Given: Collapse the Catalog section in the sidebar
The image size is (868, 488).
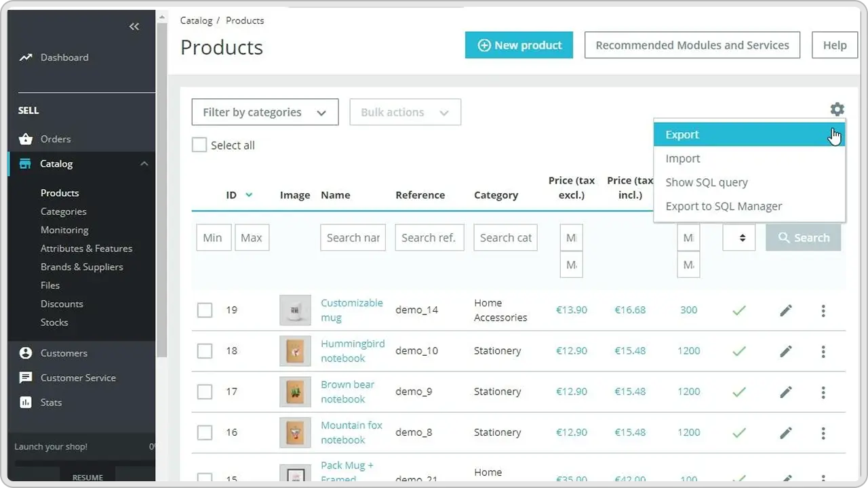Looking at the screenshot, I should (x=144, y=164).
